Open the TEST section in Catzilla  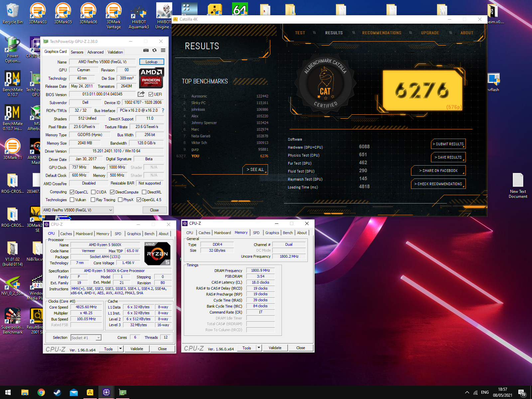[x=300, y=33]
